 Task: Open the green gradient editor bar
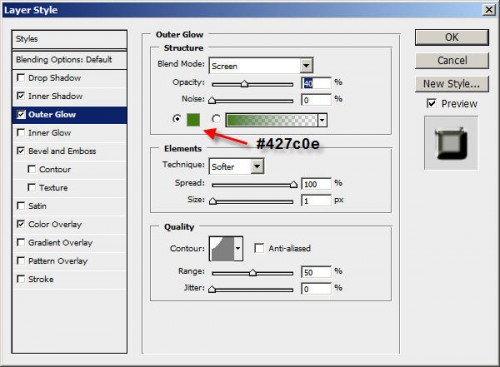(x=272, y=120)
